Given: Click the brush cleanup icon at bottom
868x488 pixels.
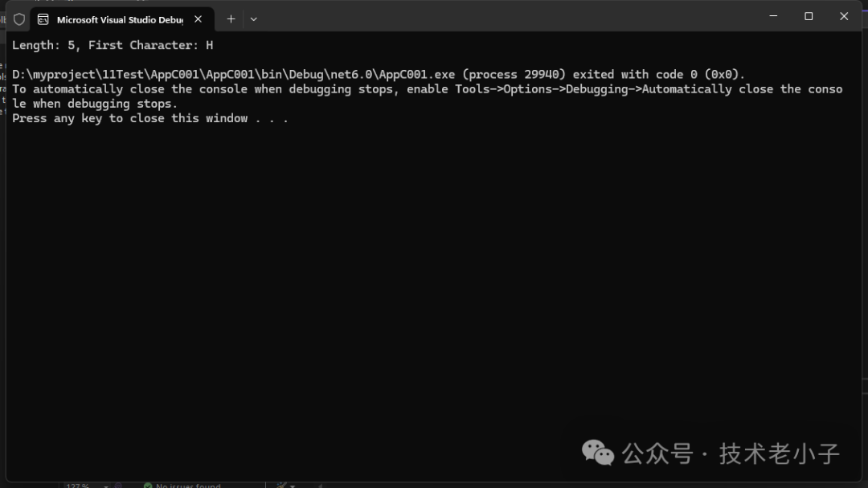Looking at the screenshot, I should click(x=281, y=486).
